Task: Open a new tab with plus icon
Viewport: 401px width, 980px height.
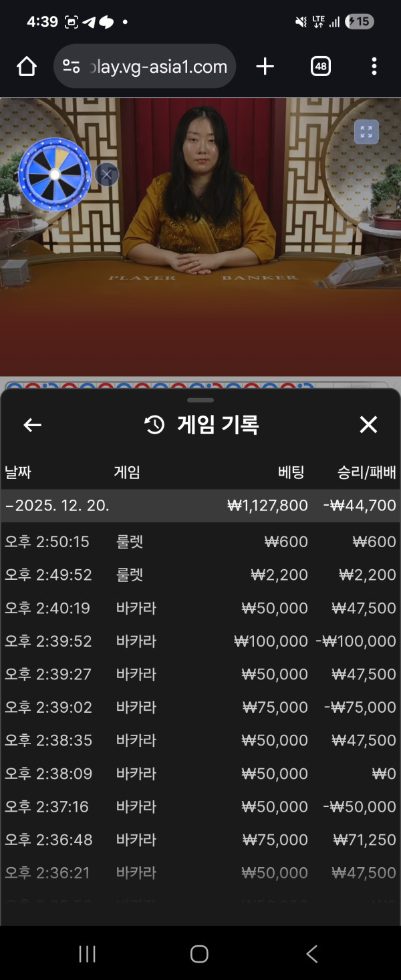Action: (x=265, y=66)
